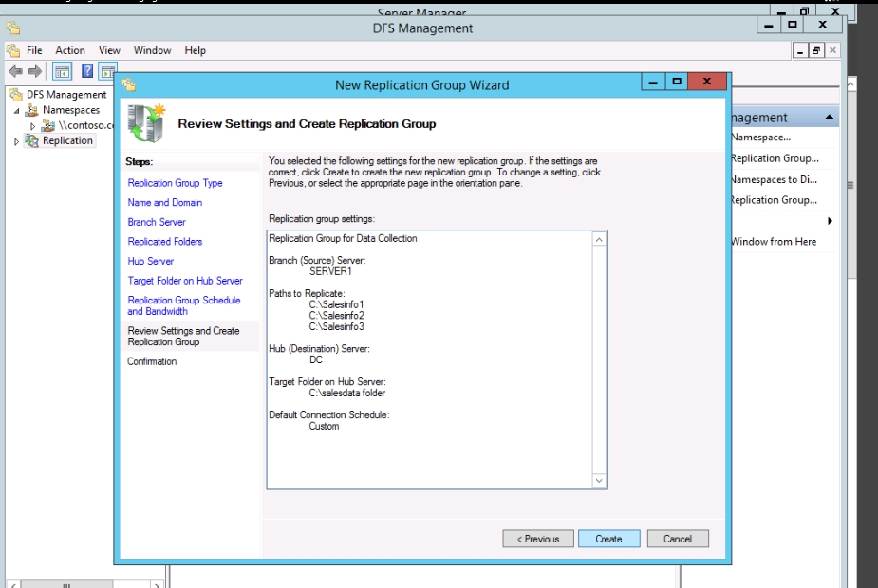878x588 pixels.
Task: Select the Replication node icon in the tree
Action: pos(32,141)
